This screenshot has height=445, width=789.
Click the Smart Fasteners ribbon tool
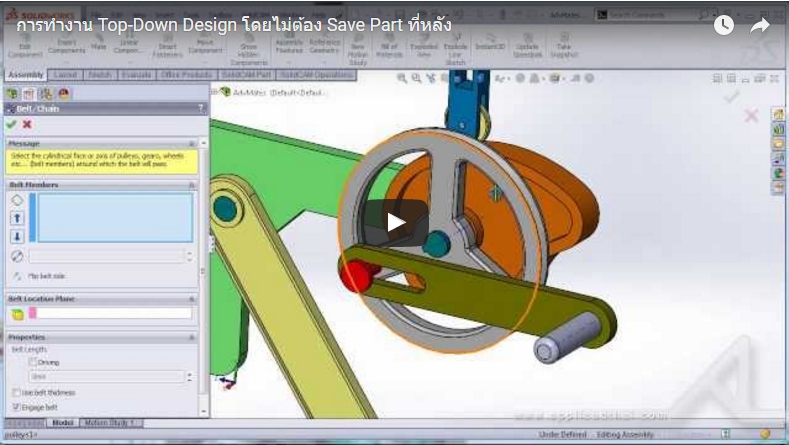pyautogui.click(x=167, y=46)
